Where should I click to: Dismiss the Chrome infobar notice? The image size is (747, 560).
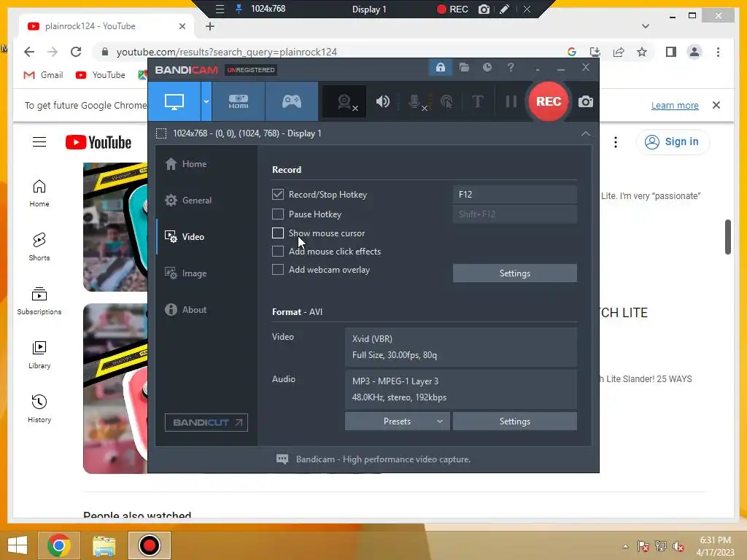[716, 105]
